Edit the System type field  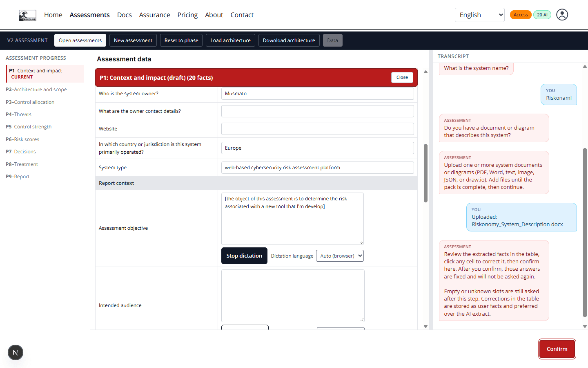click(318, 168)
